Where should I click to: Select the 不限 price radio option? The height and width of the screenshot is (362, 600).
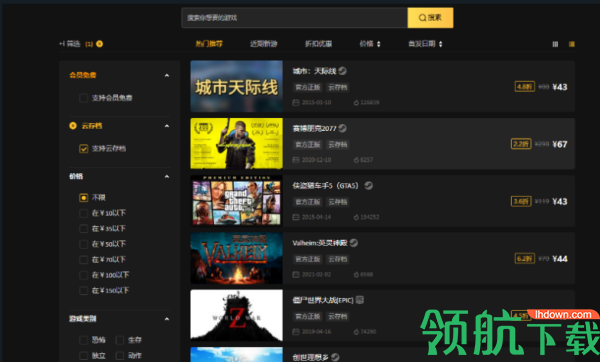[83, 197]
